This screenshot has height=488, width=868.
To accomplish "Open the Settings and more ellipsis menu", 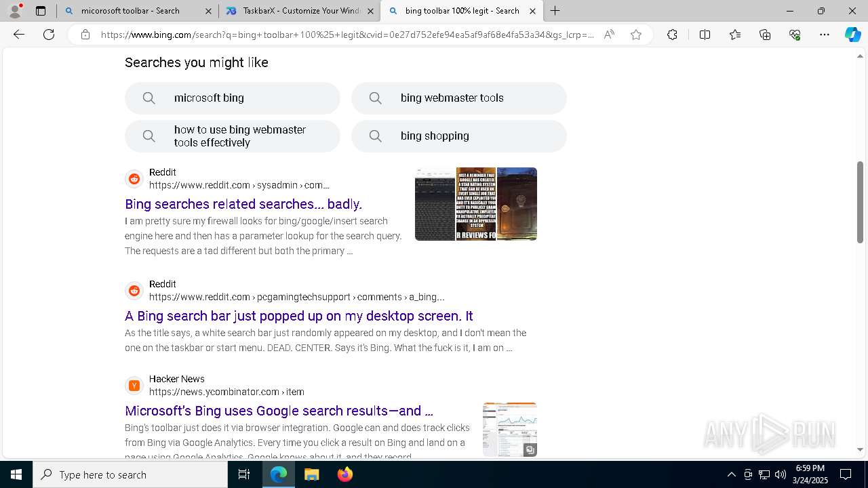I will click(x=825, y=35).
